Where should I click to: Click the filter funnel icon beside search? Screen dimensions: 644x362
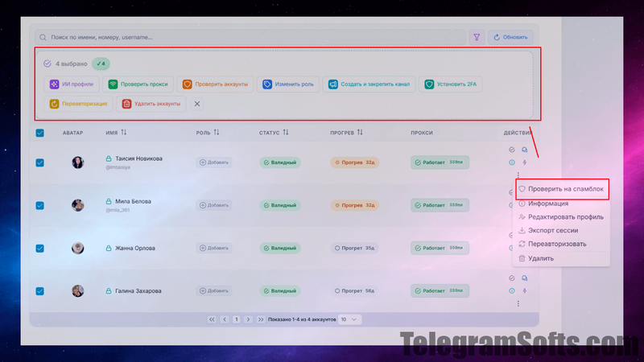pos(477,37)
